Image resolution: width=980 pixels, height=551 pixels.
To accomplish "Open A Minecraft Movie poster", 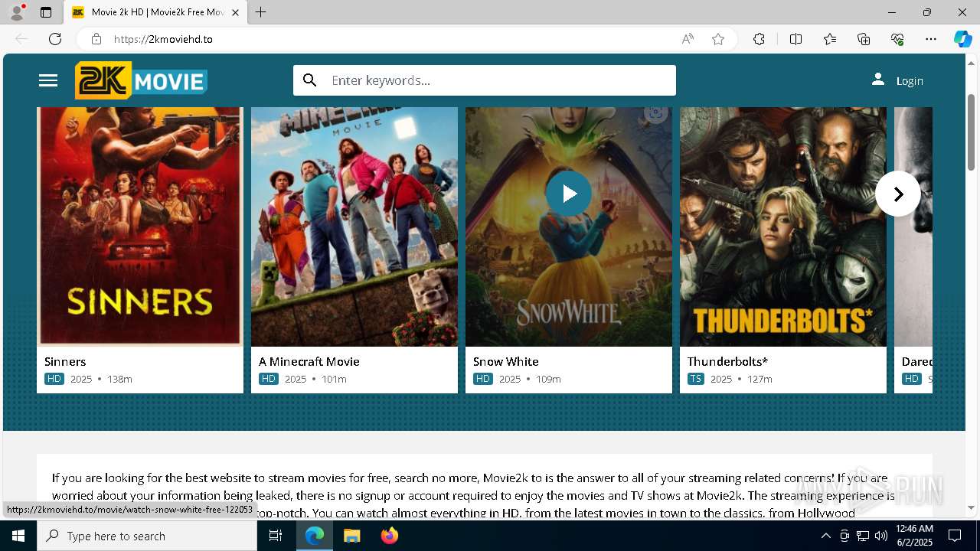I will pos(354,227).
